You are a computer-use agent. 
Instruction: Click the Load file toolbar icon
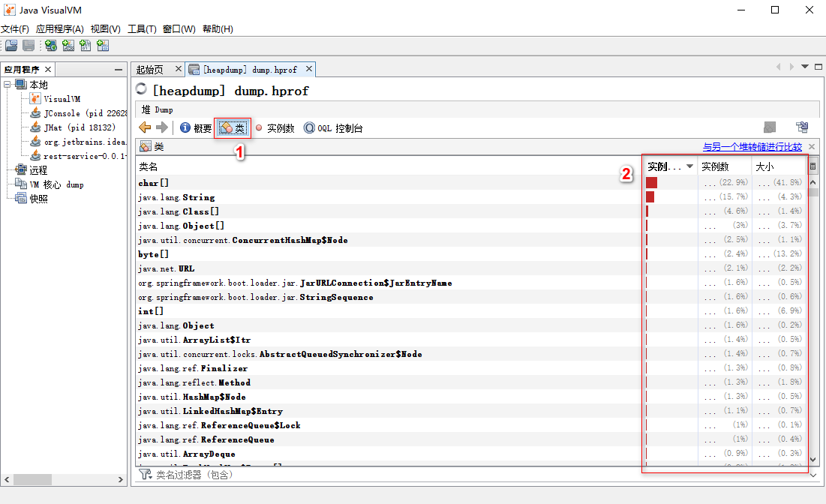pyautogui.click(x=11, y=46)
